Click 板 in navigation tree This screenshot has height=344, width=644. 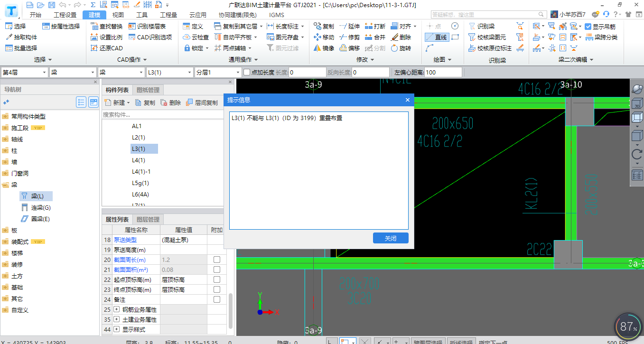[x=14, y=230]
